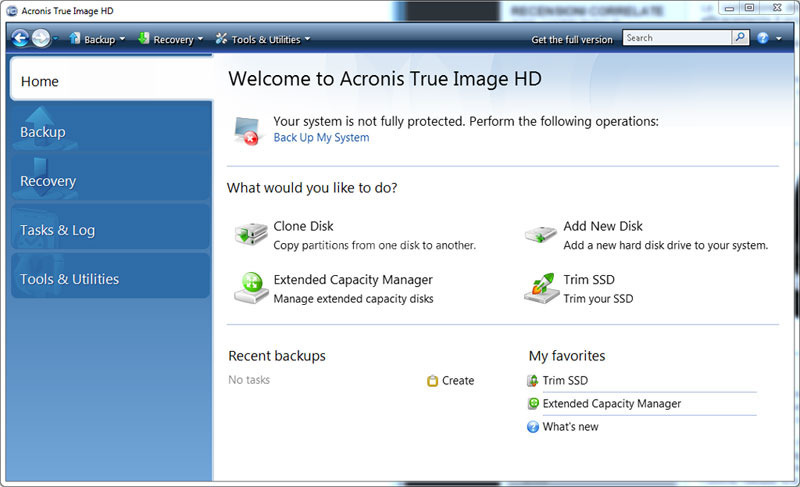Screen dimensions: 800x487
Task: Click the Trim SSD heading
Action: tap(589, 279)
